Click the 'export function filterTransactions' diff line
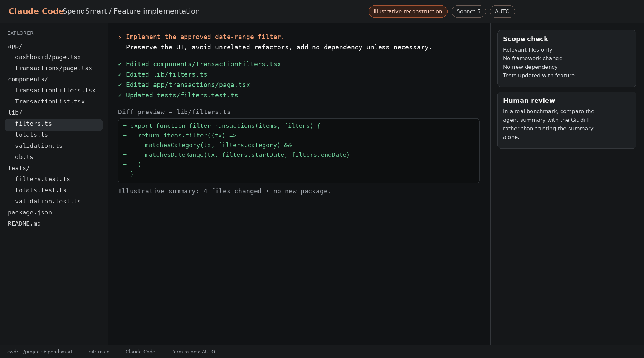 (222, 126)
